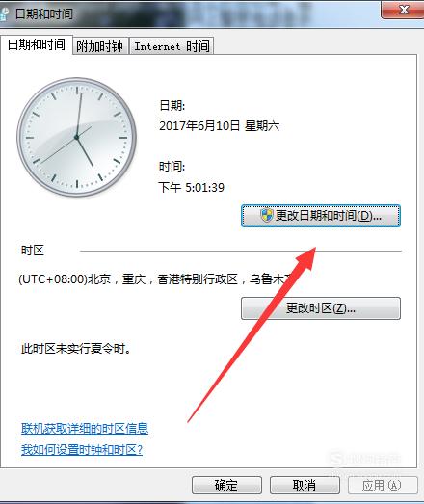Click the 更改时区(Z)... button
The width and height of the screenshot is (424, 504).
(x=321, y=308)
